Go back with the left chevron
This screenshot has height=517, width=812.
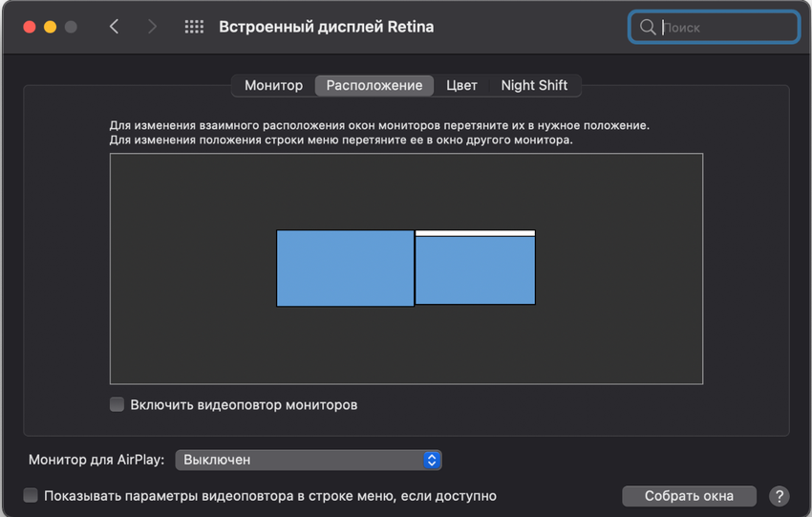(115, 27)
